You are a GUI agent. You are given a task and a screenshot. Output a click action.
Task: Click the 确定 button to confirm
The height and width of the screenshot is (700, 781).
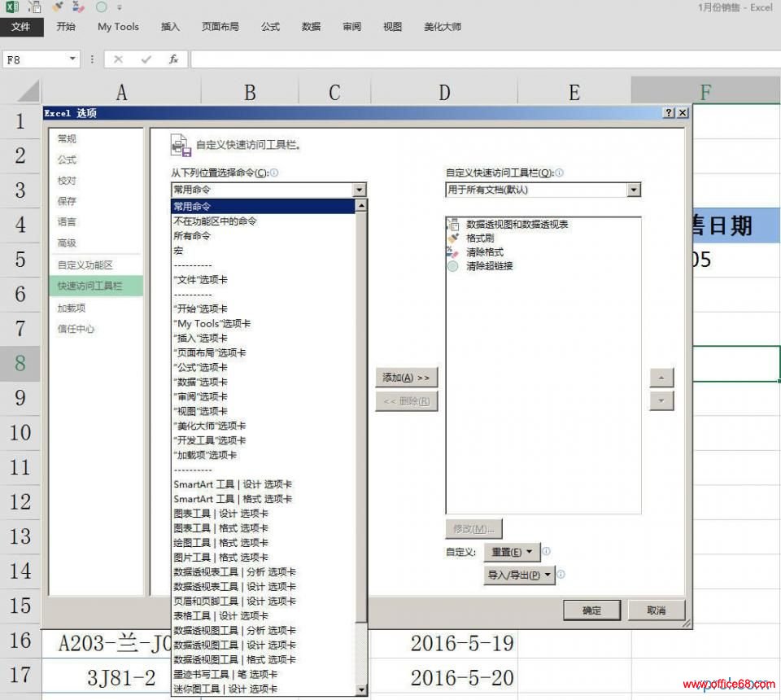click(x=591, y=610)
